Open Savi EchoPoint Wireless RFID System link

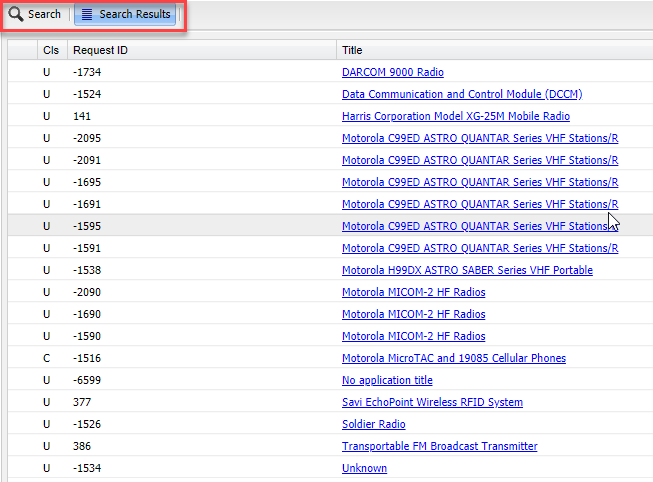[432, 402]
